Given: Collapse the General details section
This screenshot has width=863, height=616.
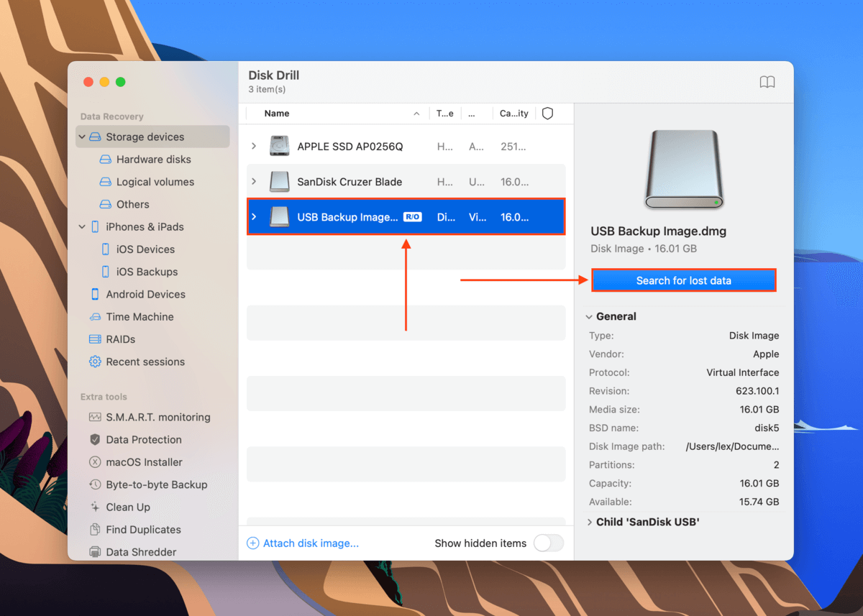Looking at the screenshot, I should [x=589, y=316].
